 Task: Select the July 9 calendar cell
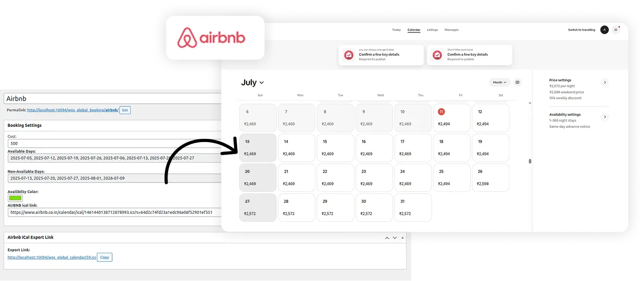(x=374, y=118)
